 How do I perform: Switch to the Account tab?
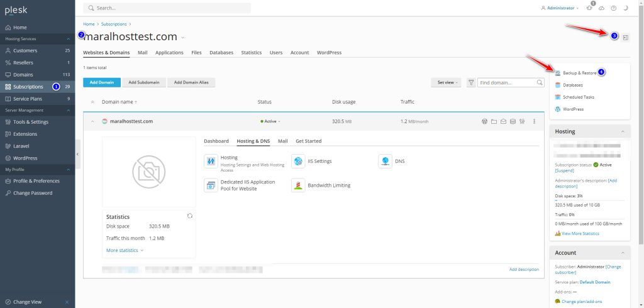tap(299, 53)
